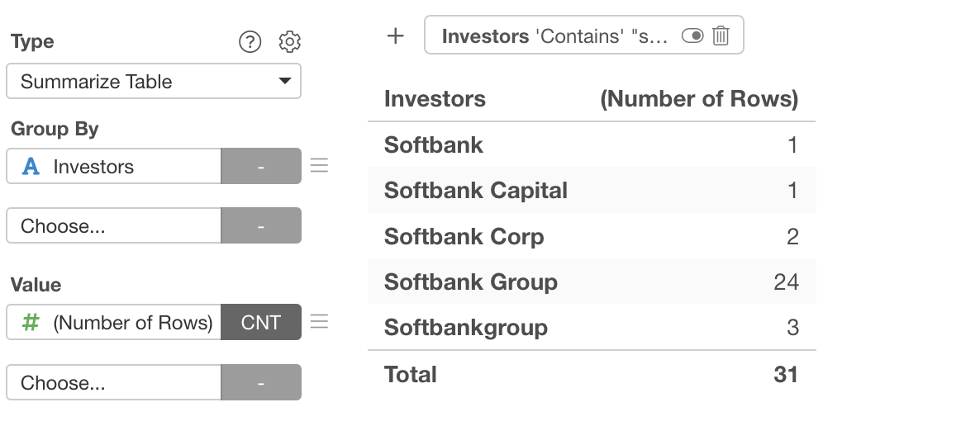980x426 pixels.
Task: Click the dash button next to Investors
Action: tap(261, 166)
